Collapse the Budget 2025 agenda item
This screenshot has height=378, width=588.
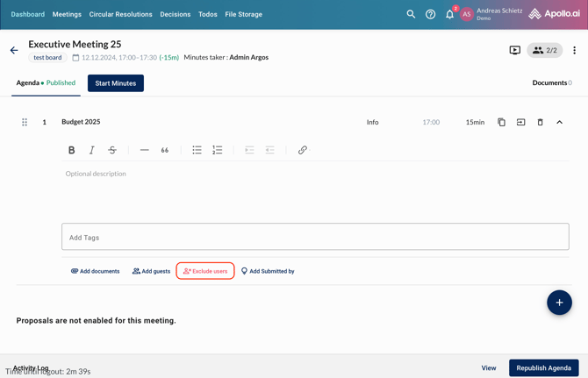coord(559,122)
